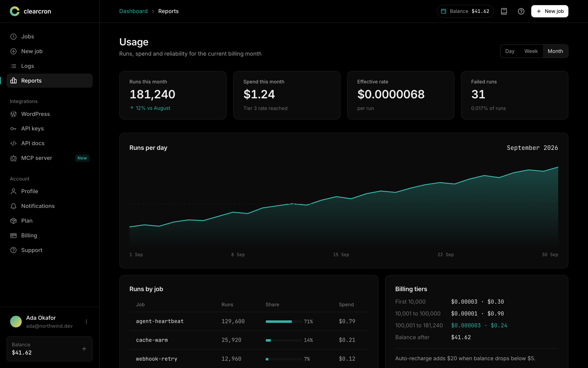Click the New badge on MCP server
This screenshot has height=368, width=588.
[82, 158]
